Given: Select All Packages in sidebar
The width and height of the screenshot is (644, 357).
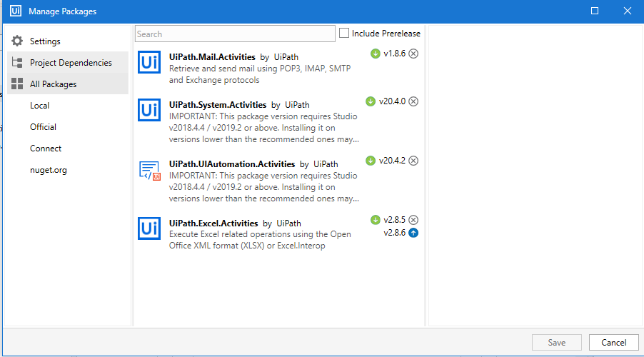Looking at the screenshot, I should (68, 84).
